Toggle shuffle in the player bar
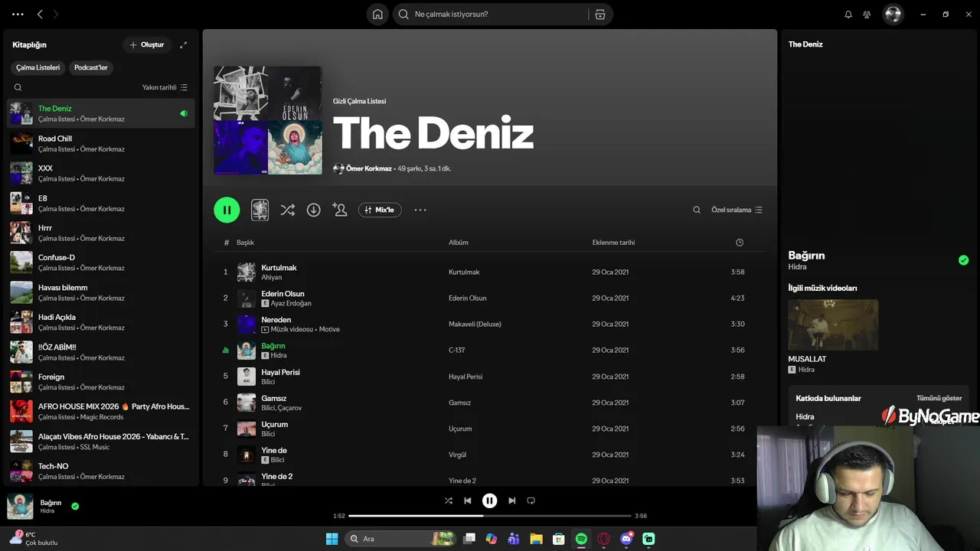 point(449,500)
